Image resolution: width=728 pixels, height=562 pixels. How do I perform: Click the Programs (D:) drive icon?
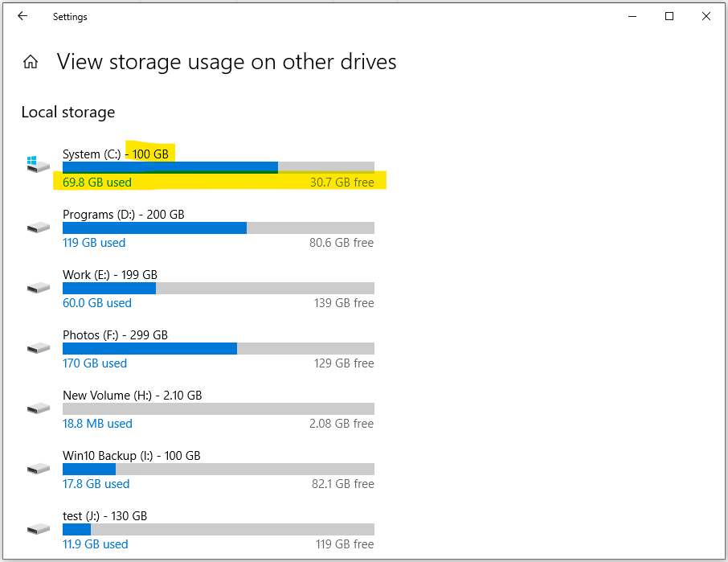tap(38, 228)
